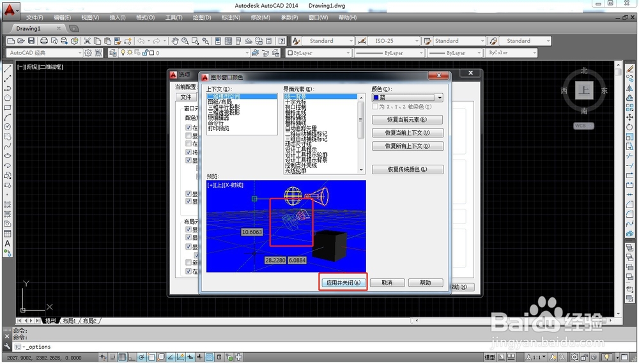The height and width of the screenshot is (364, 639).
Task: Click 应用并关闭(A) button
Action: pyautogui.click(x=344, y=282)
